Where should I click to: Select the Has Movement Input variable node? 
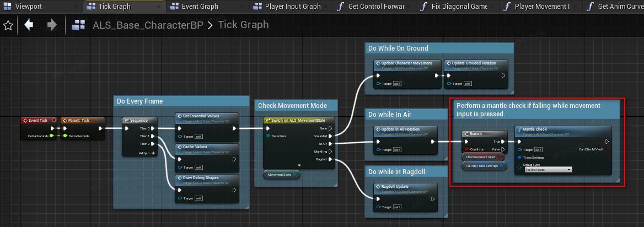click(x=481, y=157)
